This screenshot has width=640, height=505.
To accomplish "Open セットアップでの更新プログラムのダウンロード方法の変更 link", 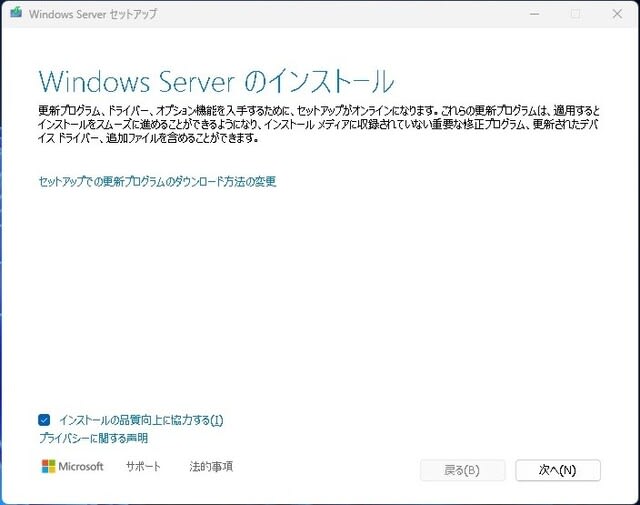I will point(157,181).
